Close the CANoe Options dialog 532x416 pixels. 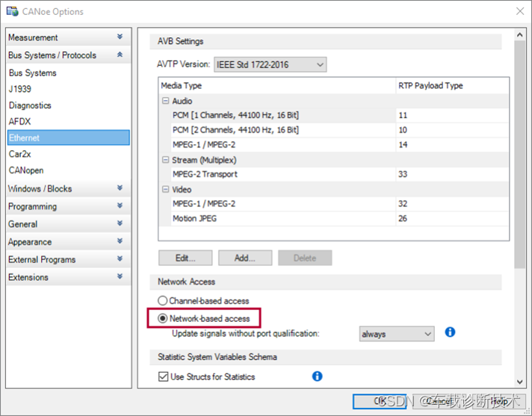point(520,11)
